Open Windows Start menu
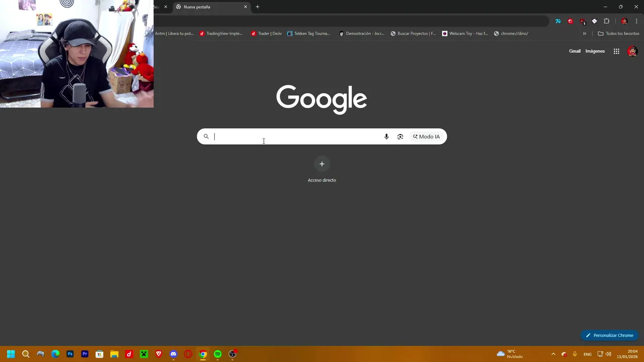This screenshot has height=362, width=644. pyautogui.click(x=11, y=354)
